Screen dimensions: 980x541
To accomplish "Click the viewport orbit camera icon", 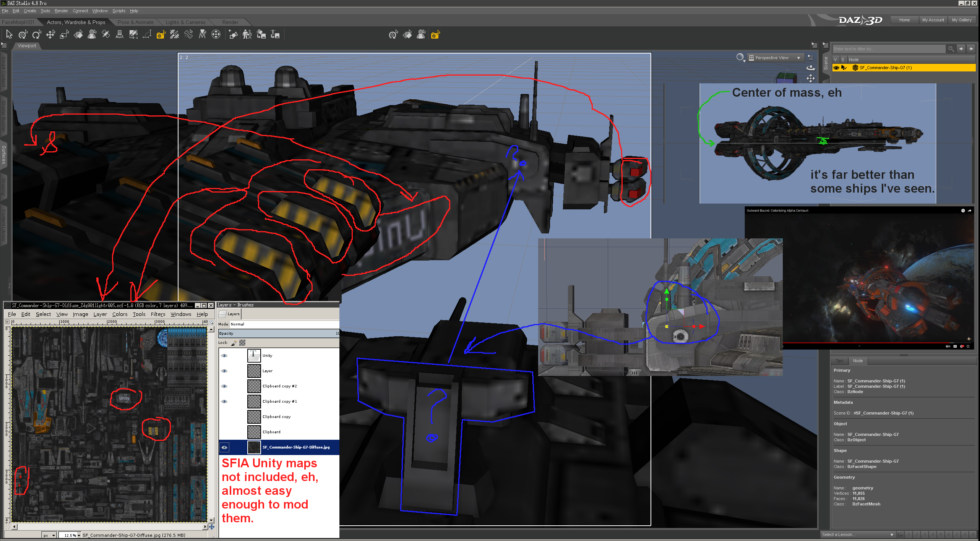I will click(x=810, y=68).
